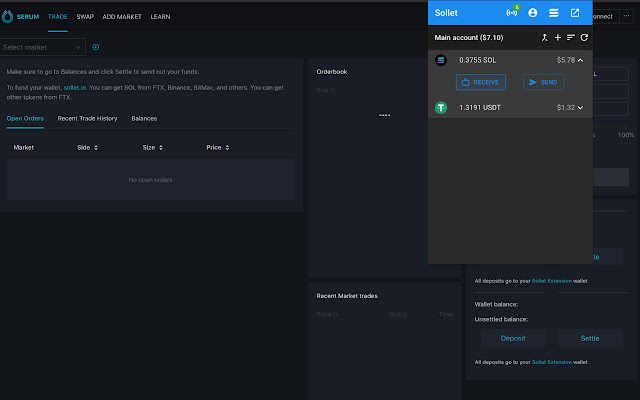Open Sollet wallet in a new window
The width and height of the screenshot is (640, 400).
point(575,13)
